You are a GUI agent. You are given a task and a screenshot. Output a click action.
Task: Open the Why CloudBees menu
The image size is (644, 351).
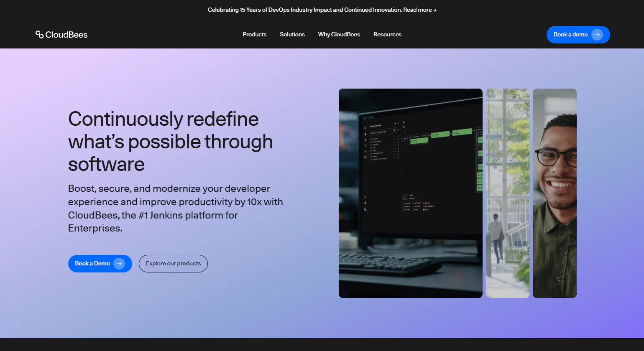click(339, 35)
